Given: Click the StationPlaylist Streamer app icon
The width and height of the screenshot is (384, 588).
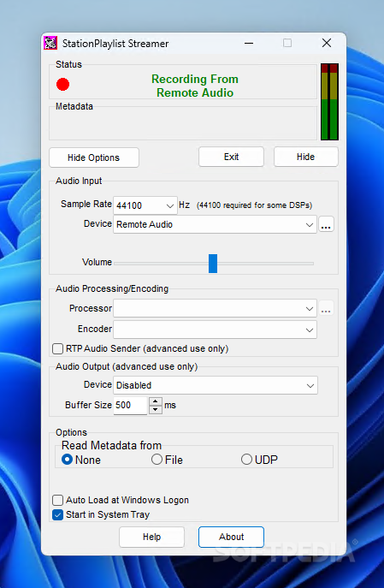Looking at the screenshot, I should point(50,43).
